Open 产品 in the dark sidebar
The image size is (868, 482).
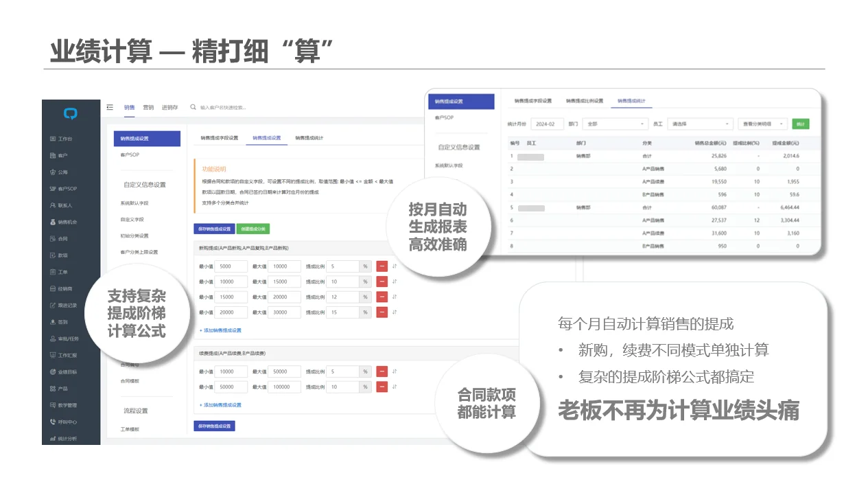58,389
